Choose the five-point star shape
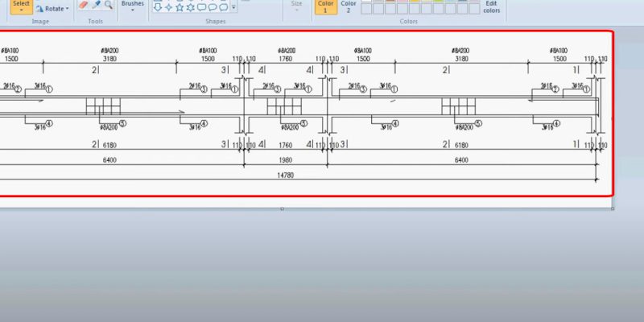The height and width of the screenshot is (322, 644). coord(180,7)
